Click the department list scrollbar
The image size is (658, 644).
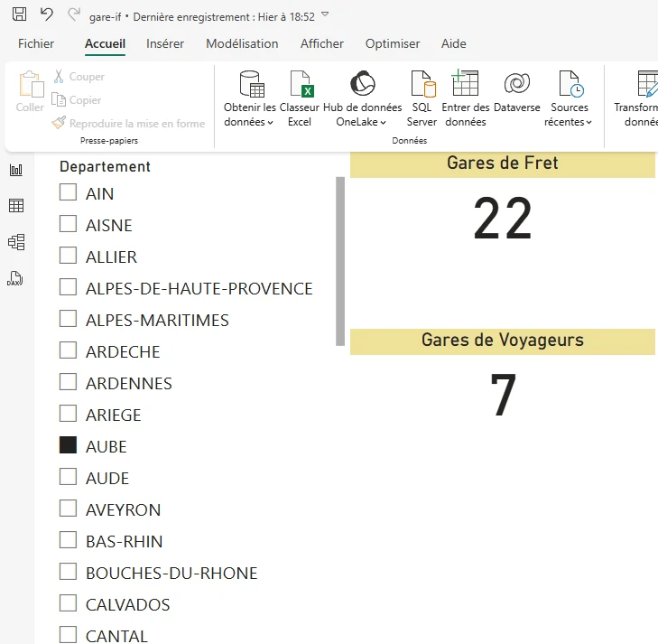pyautogui.click(x=339, y=261)
